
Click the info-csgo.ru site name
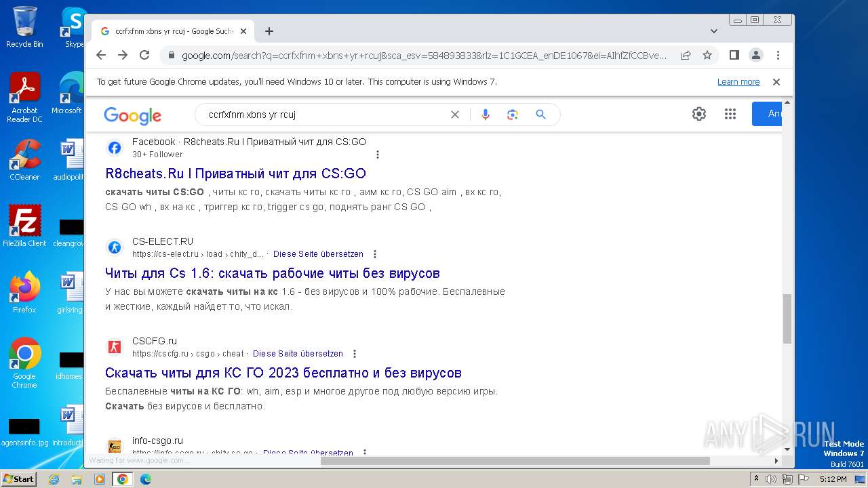[157, 441]
